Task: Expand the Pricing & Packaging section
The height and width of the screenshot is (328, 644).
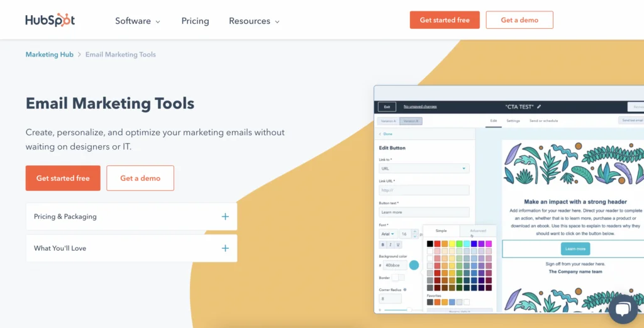Action: [131, 216]
